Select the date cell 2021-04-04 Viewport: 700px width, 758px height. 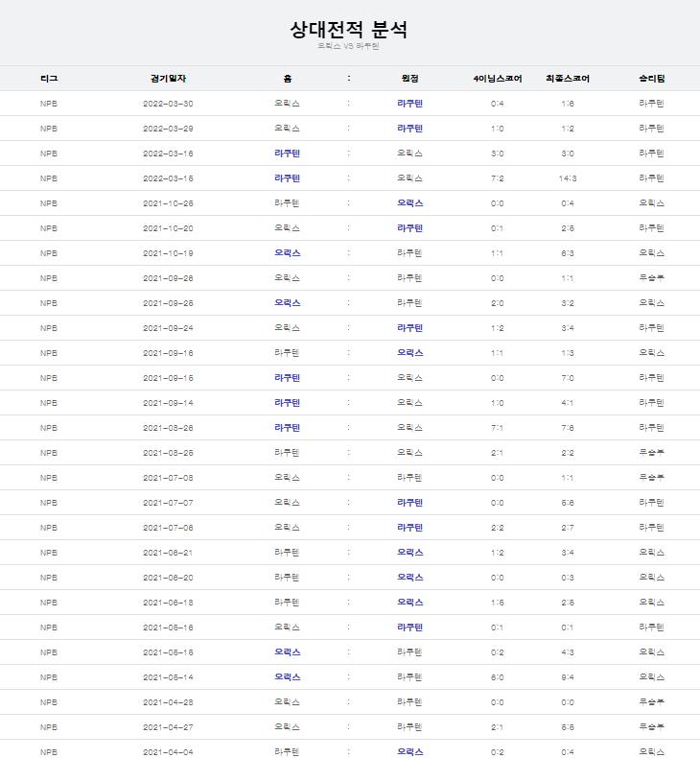click(x=168, y=752)
